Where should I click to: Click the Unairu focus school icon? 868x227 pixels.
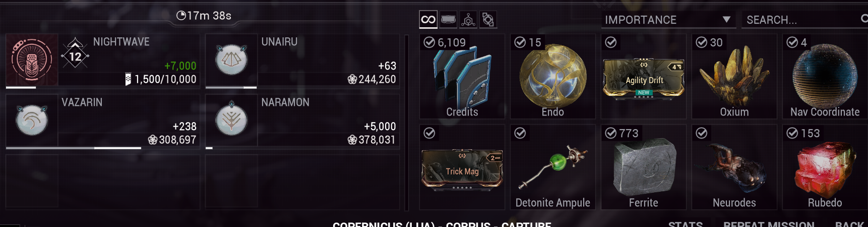(231, 60)
